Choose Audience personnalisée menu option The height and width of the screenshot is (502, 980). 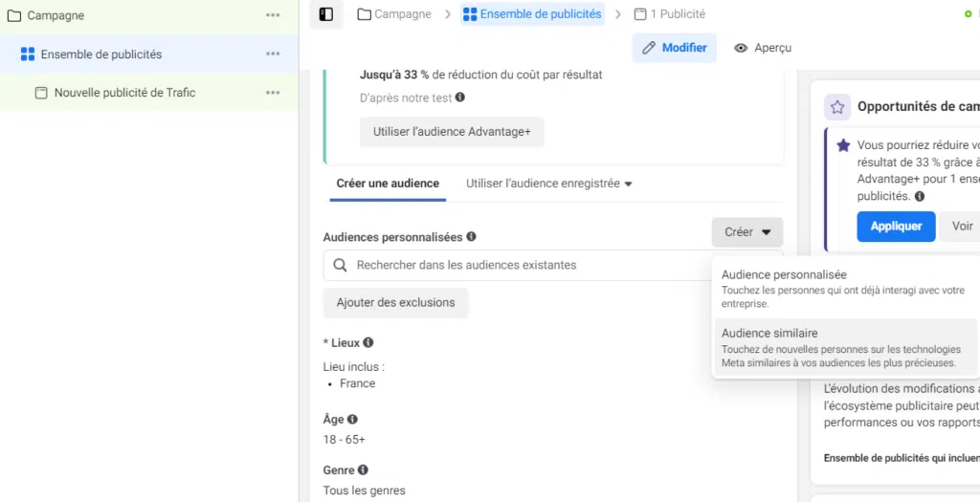coord(846,291)
